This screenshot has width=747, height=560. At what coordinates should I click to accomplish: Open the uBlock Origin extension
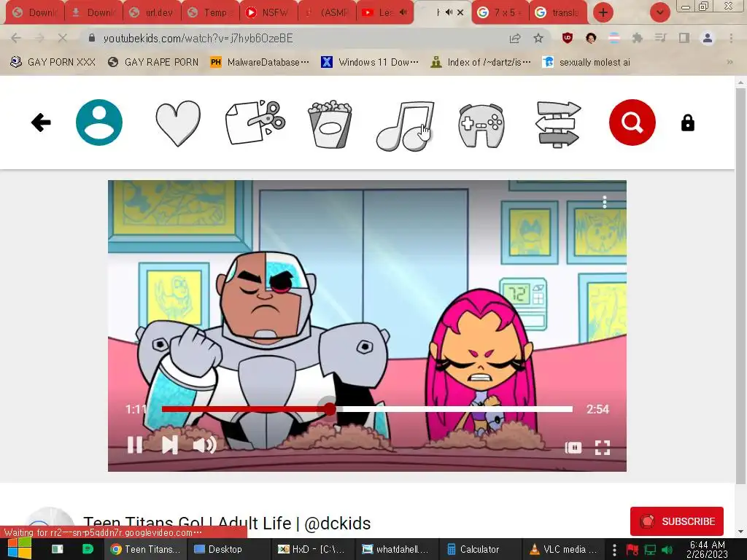(x=568, y=38)
